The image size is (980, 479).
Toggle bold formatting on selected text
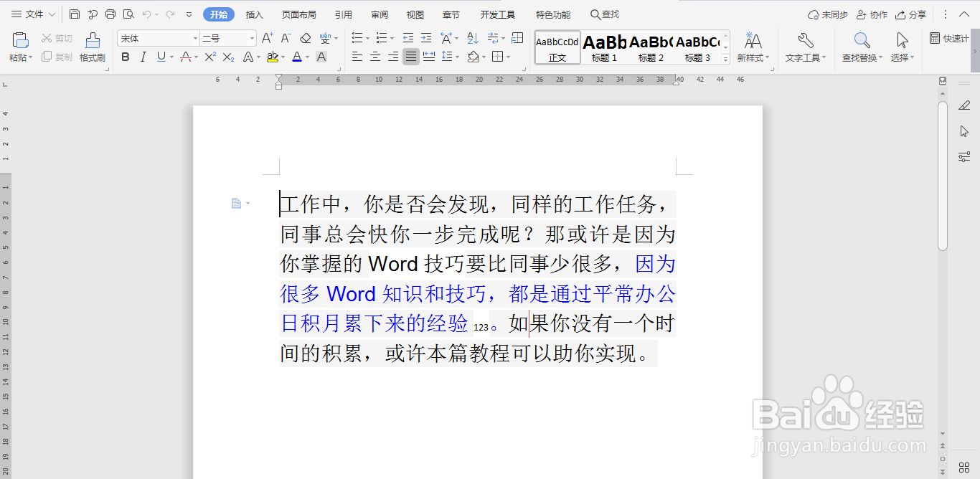coord(126,57)
